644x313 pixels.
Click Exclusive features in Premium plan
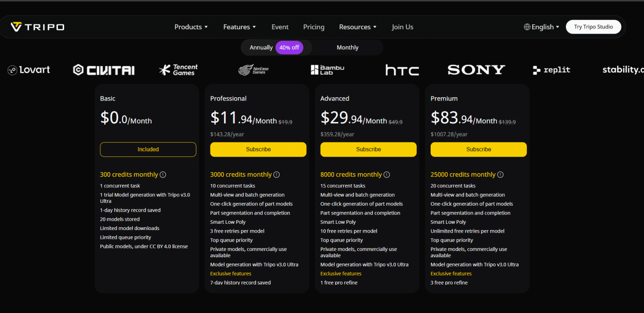(451, 274)
